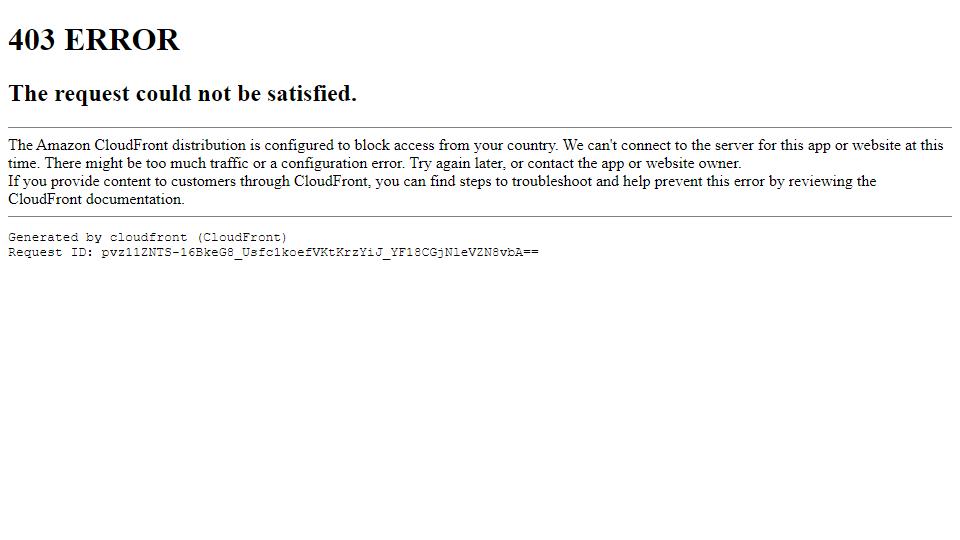Click the word "ERROR" in the title
This screenshot has height=540, width=960.
(122, 40)
